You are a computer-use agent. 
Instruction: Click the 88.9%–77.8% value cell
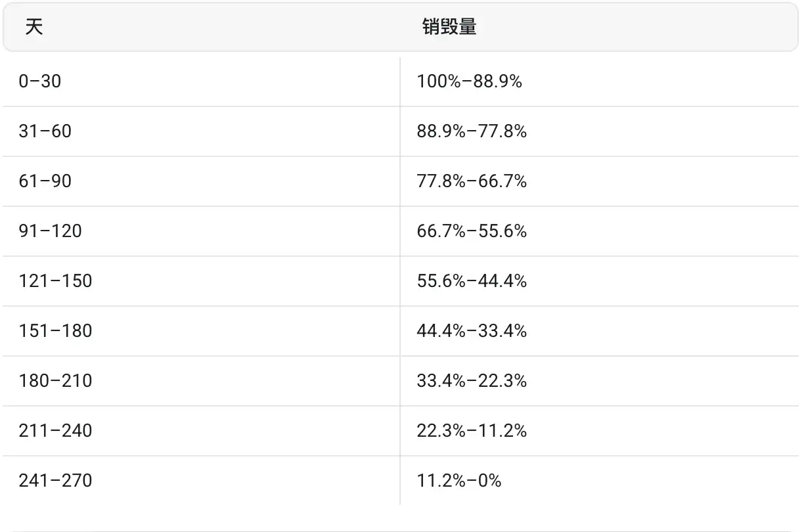pyautogui.click(x=472, y=131)
